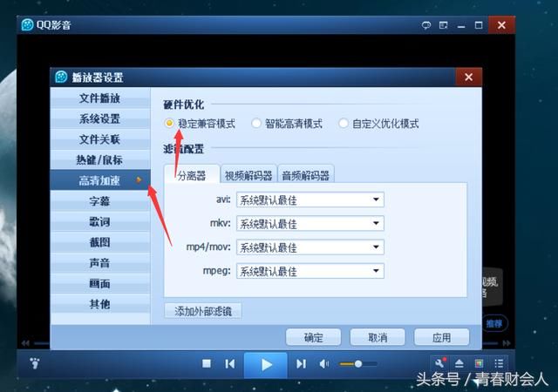The width and height of the screenshot is (558, 392).
Task: Open 文件关联 settings category
Action: (99, 139)
